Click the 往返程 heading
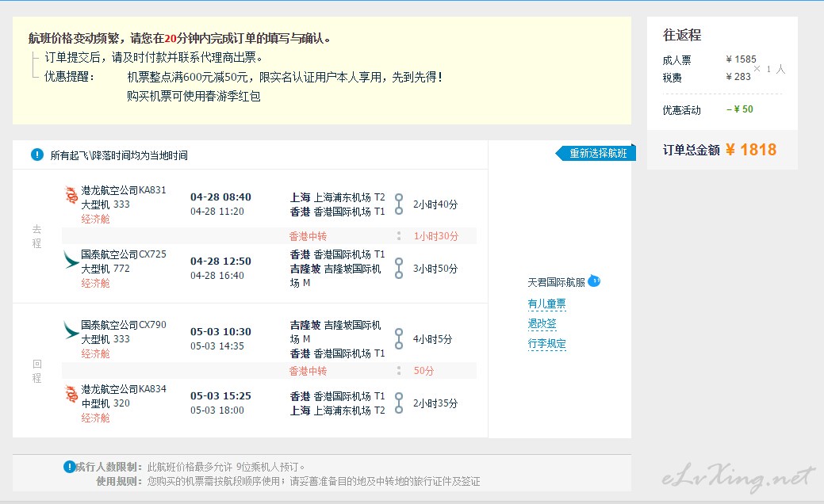This screenshot has width=824, height=504. coord(682,35)
